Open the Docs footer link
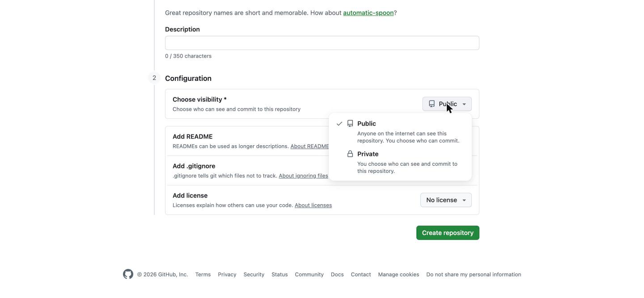The image size is (644, 298). [337, 274]
